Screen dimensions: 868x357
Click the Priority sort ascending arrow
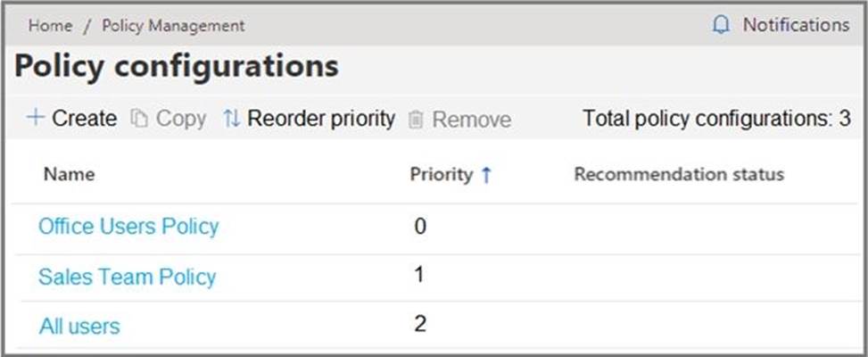point(486,175)
